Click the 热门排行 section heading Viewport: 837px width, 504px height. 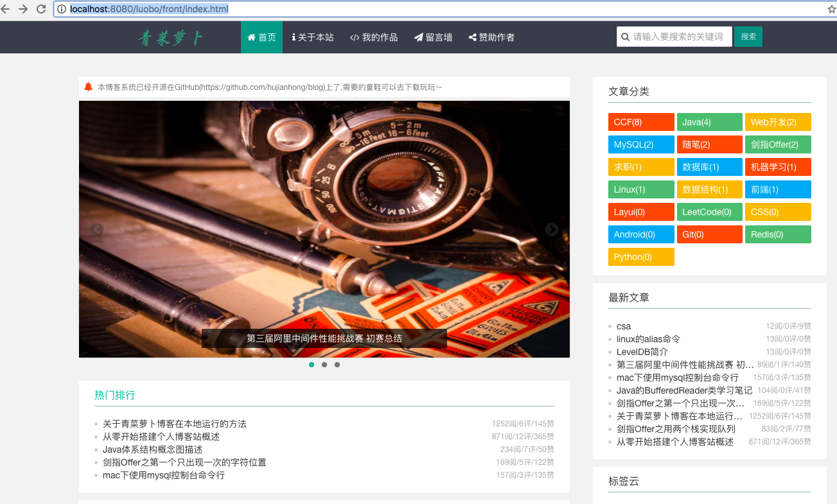tap(115, 395)
